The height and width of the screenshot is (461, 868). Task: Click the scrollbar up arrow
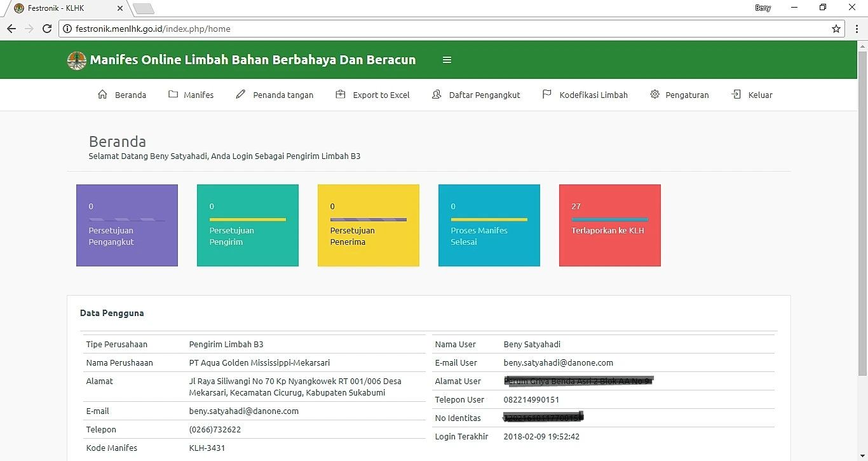(862, 46)
